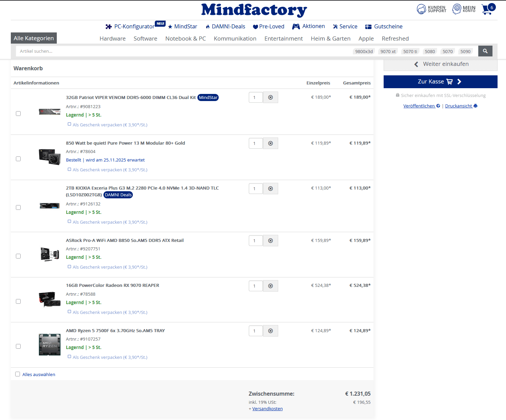Click Weiter einkaufen button
Screen dimensions: 506x420
[440, 64]
